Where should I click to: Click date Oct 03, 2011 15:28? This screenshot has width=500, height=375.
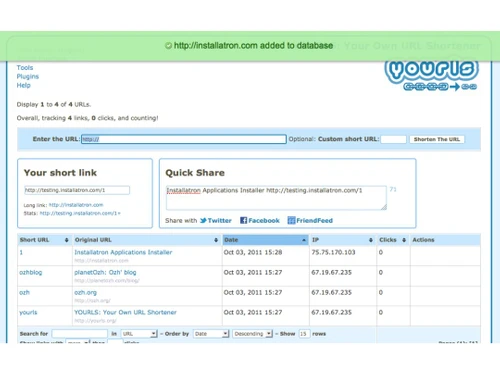point(253,252)
